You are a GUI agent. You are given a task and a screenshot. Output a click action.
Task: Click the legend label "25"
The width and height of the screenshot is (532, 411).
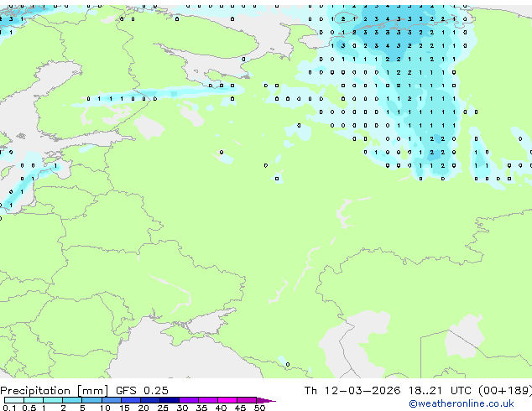[163, 408]
